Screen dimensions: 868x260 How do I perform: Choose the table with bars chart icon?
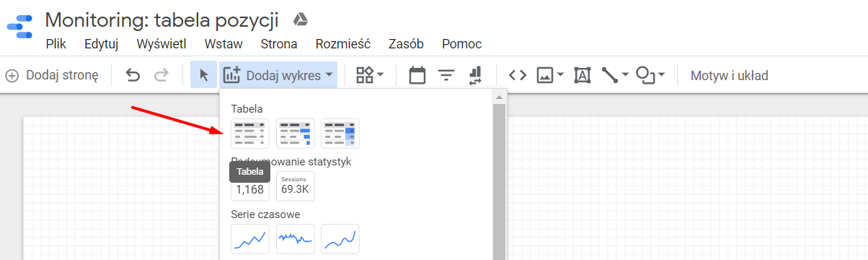click(x=296, y=134)
